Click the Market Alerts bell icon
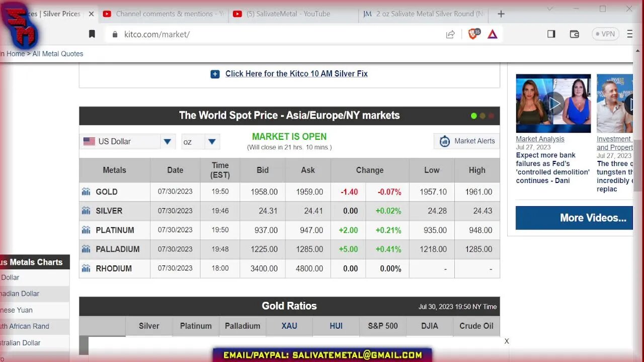 pos(445,141)
